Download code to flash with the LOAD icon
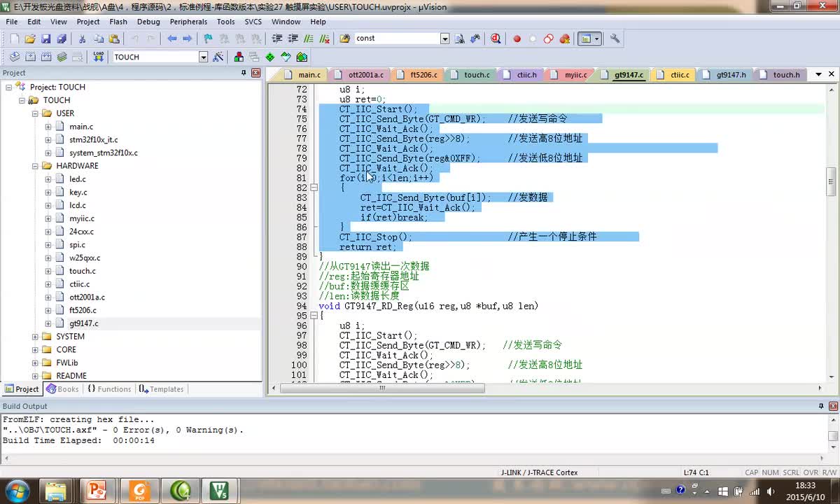 (99, 57)
